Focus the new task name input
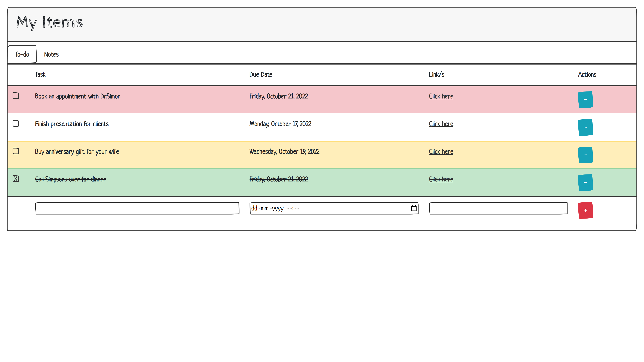Image resolution: width=644 pixels, height=362 pixels. 137,208
